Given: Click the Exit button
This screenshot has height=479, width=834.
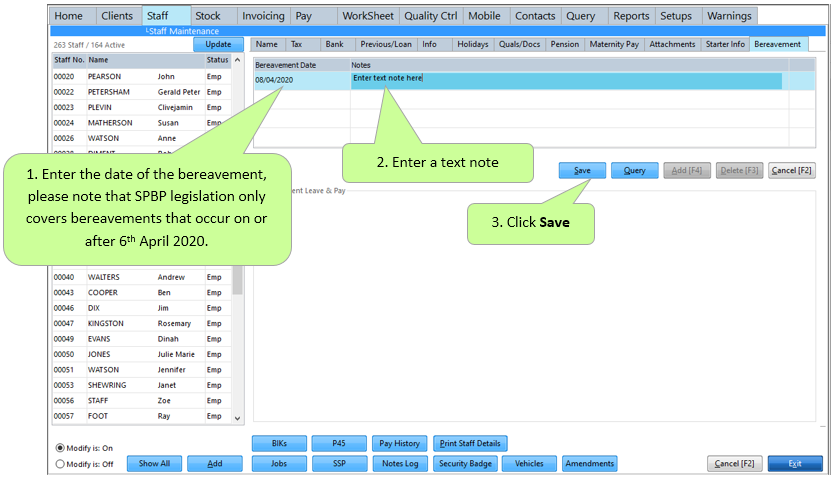Looking at the screenshot, I should click(794, 464).
